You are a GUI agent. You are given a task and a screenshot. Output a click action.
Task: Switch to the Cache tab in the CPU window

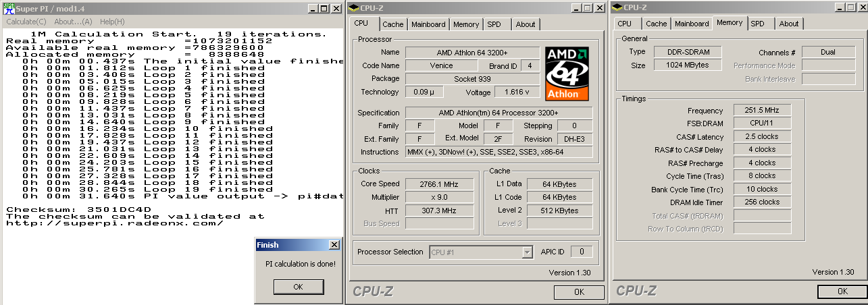pyautogui.click(x=392, y=24)
